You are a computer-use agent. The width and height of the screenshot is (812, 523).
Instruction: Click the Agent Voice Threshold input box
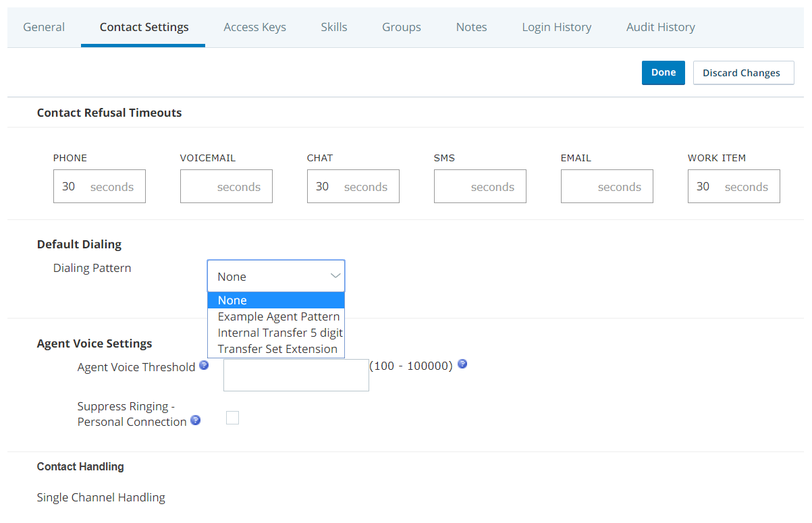tap(296, 375)
